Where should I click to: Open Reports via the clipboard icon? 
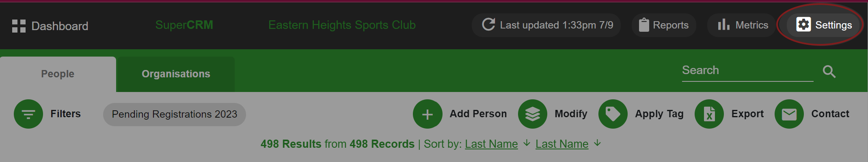(644, 25)
